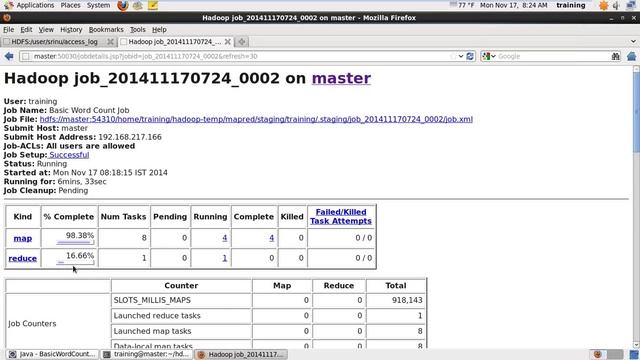Click the total value 918,143
Viewport: 640px width, 360px height.
407,300
